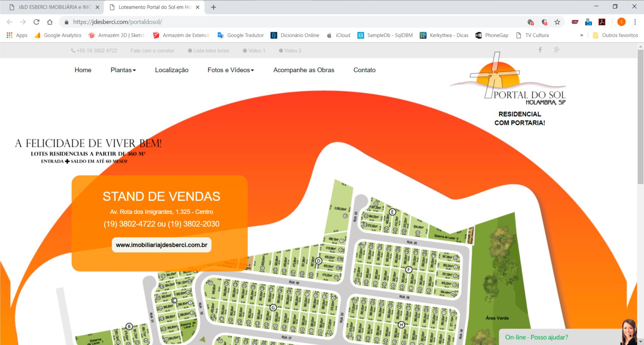Bookmark this page with the star icon

[557, 22]
